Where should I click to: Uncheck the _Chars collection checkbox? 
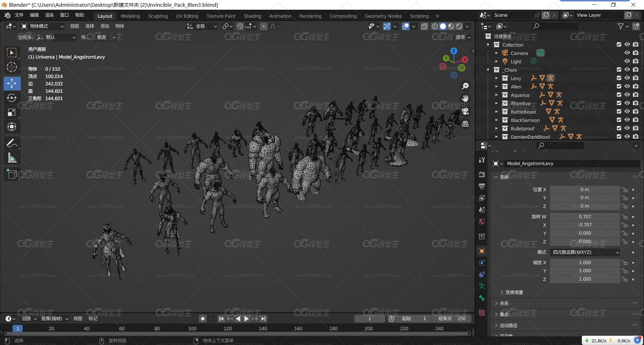(619, 70)
